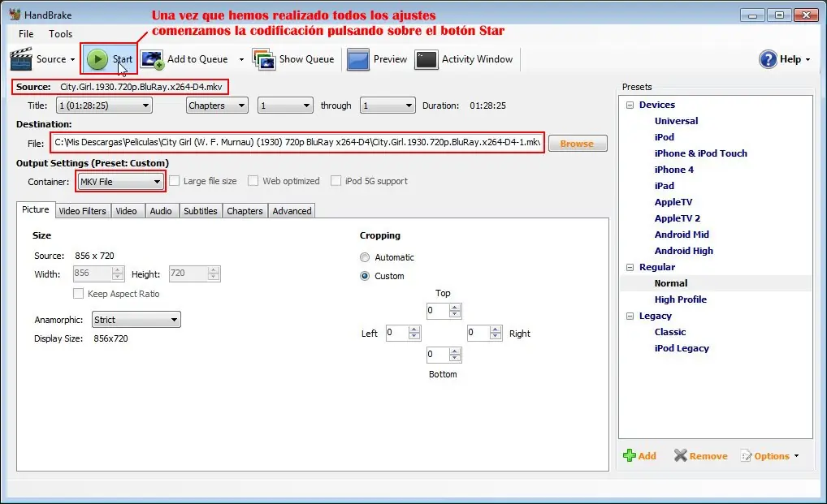The height and width of the screenshot is (504, 827).
Task: Click the Preview screen icon
Action: coord(358,59)
